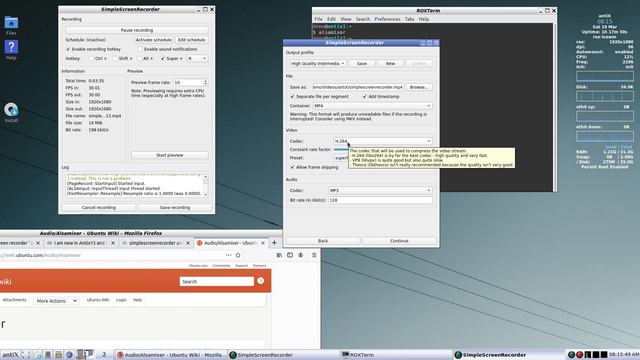
Task: Open ROXTerm Tabs menu
Action: [x=409, y=19]
